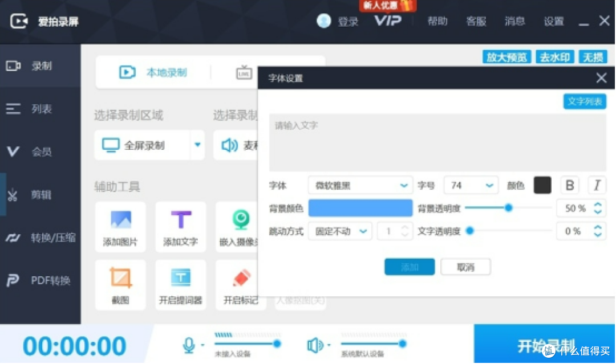
Task: Open the 转换/压缩 section
Action: (40, 238)
